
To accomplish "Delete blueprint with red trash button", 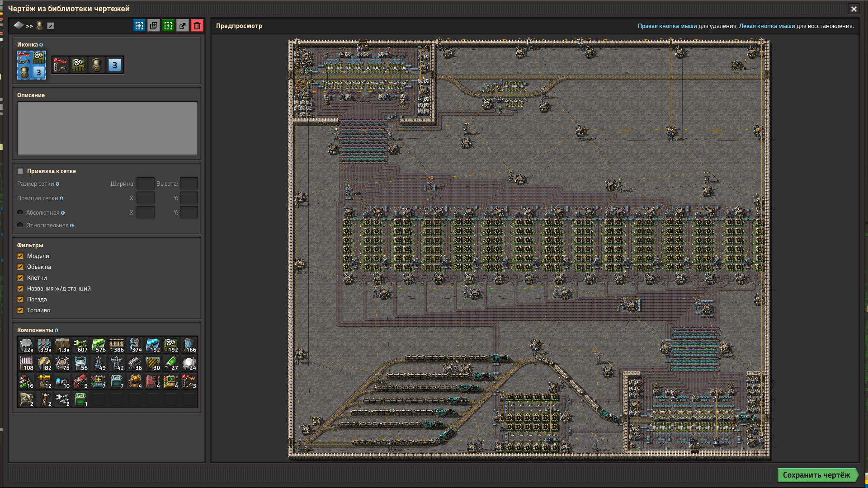I will [197, 26].
